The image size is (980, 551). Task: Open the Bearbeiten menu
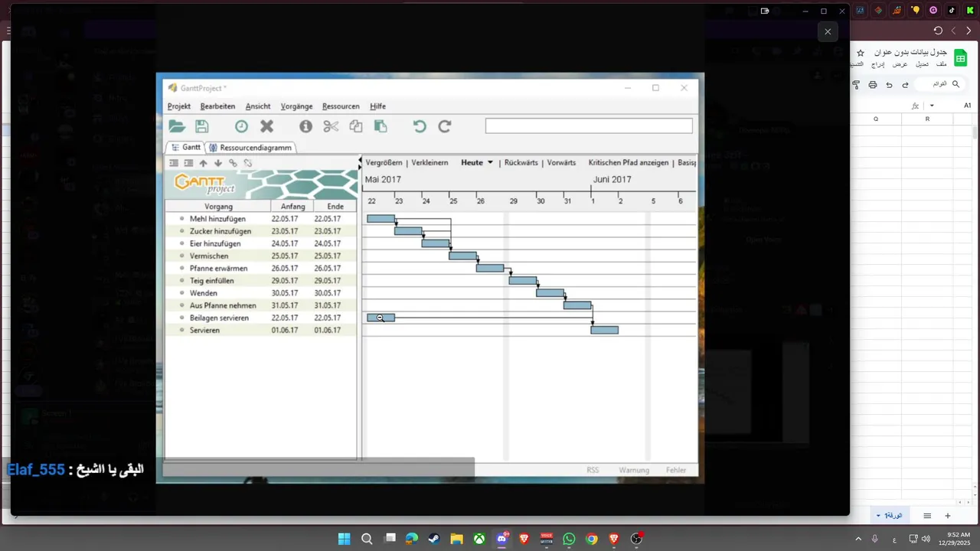(217, 106)
